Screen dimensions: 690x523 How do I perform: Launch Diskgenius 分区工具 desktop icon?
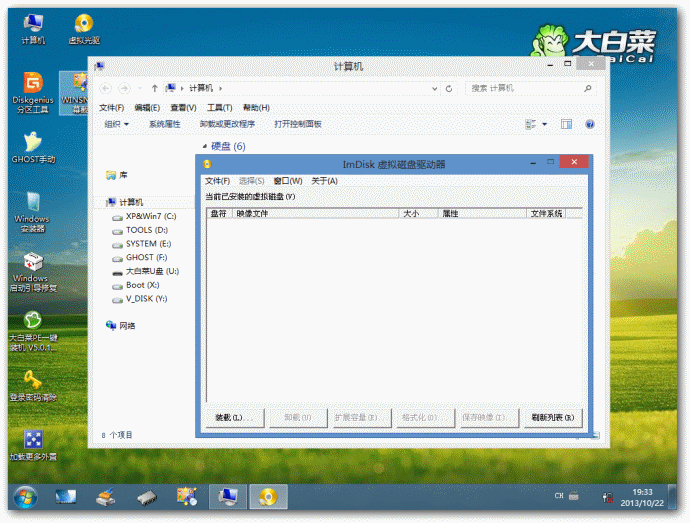[x=33, y=92]
